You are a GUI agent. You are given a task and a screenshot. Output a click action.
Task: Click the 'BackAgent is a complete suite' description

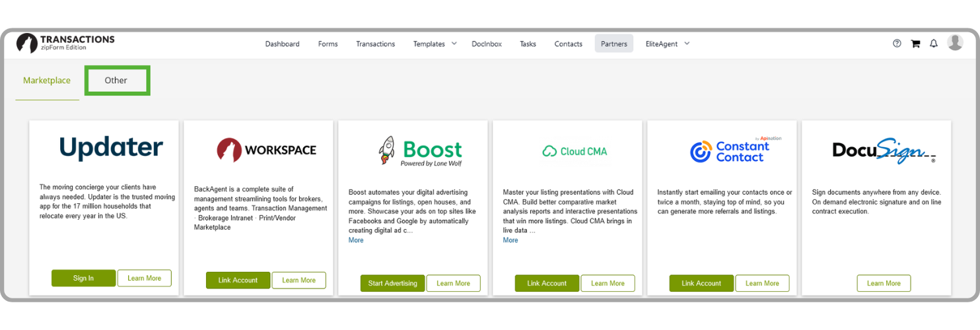click(260, 208)
